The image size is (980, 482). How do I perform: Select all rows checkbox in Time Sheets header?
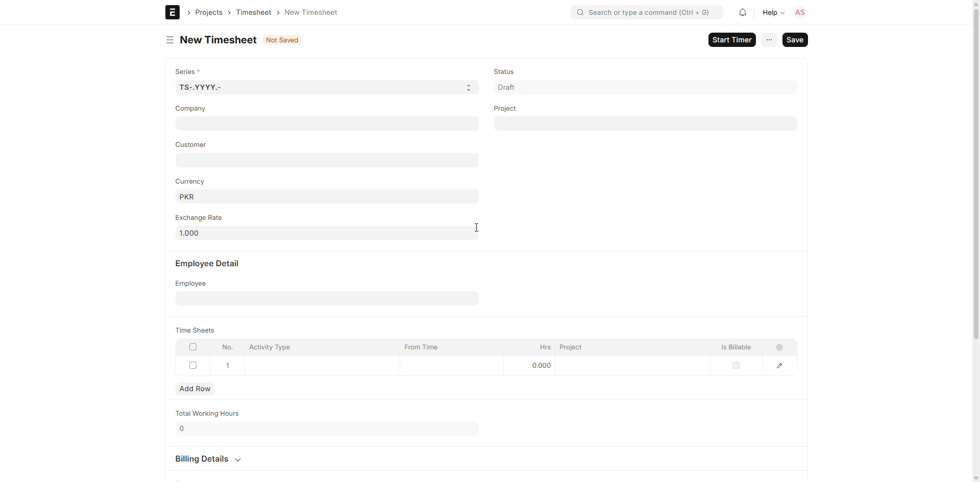193,347
